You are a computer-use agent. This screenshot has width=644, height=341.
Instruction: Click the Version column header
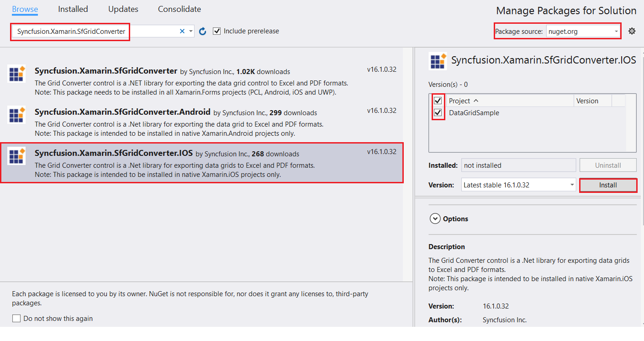tap(592, 101)
